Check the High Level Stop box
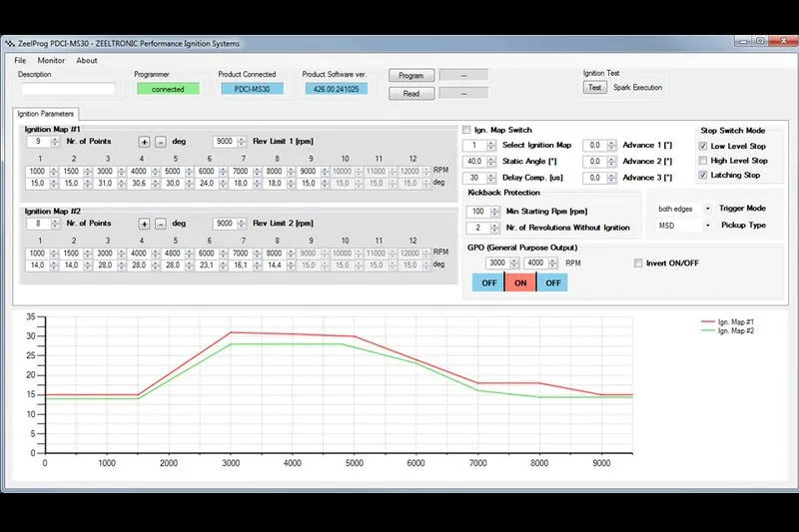The width and height of the screenshot is (799, 532). click(703, 161)
